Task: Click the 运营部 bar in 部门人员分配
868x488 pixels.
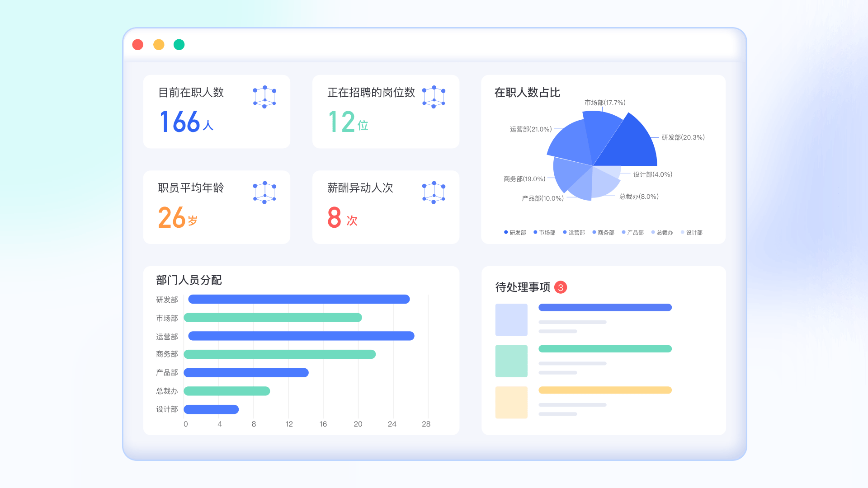Action: (x=301, y=336)
